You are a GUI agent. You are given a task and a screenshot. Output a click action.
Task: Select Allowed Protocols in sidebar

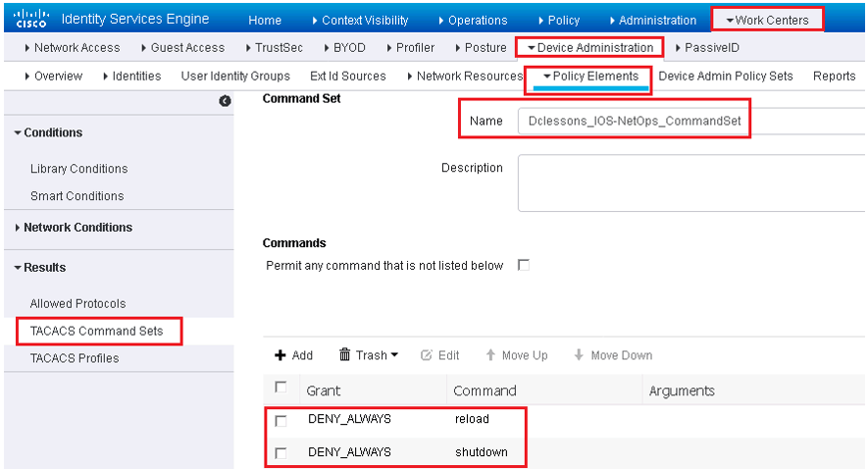77,303
